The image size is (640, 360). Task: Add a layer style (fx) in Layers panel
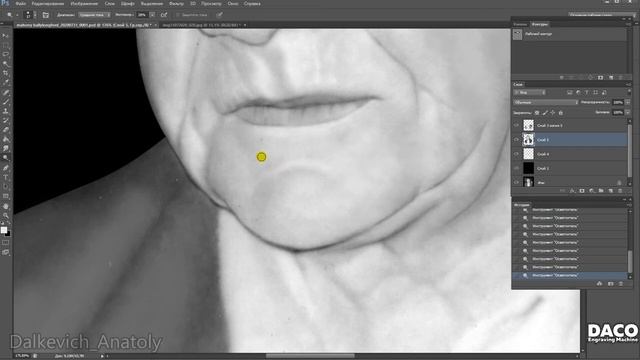click(572, 191)
